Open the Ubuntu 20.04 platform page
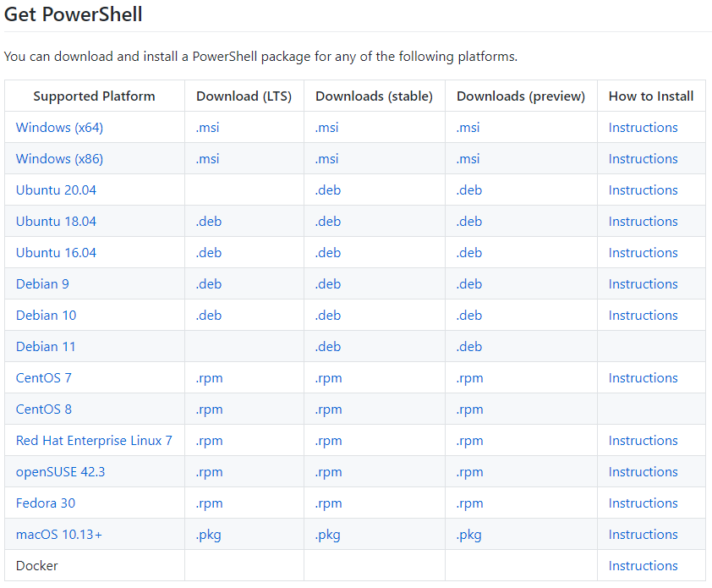Image resolution: width=712 pixels, height=588 pixels. pyautogui.click(x=56, y=190)
